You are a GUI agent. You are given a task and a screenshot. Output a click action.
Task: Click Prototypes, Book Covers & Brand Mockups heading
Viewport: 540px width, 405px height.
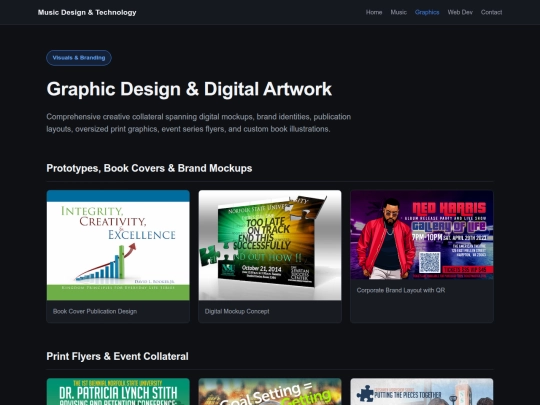click(x=149, y=168)
